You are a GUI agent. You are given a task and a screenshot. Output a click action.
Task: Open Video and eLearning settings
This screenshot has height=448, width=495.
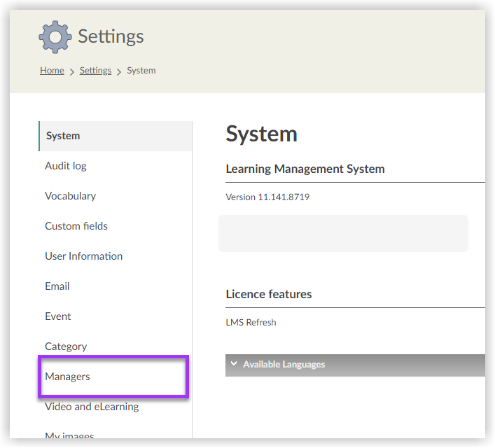point(92,407)
